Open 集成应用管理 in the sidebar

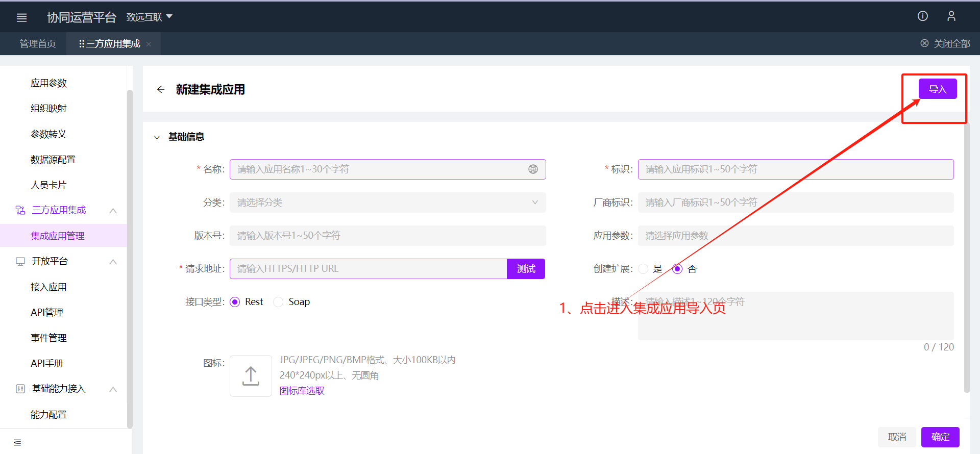point(63,236)
